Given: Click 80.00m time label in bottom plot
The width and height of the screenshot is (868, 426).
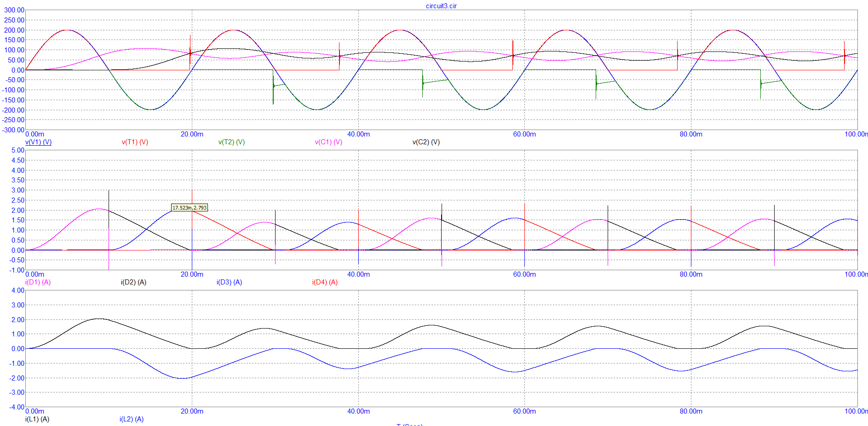Looking at the screenshot, I should click(x=691, y=411).
